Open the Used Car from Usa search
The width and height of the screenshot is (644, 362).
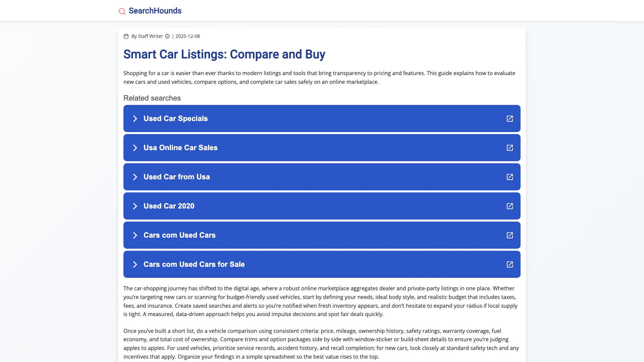[x=177, y=177]
